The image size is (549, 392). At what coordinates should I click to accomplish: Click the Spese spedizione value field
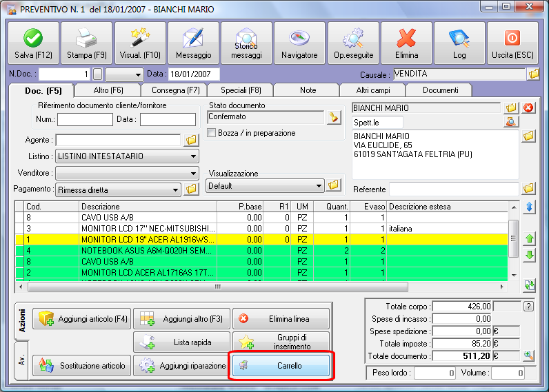click(x=462, y=331)
